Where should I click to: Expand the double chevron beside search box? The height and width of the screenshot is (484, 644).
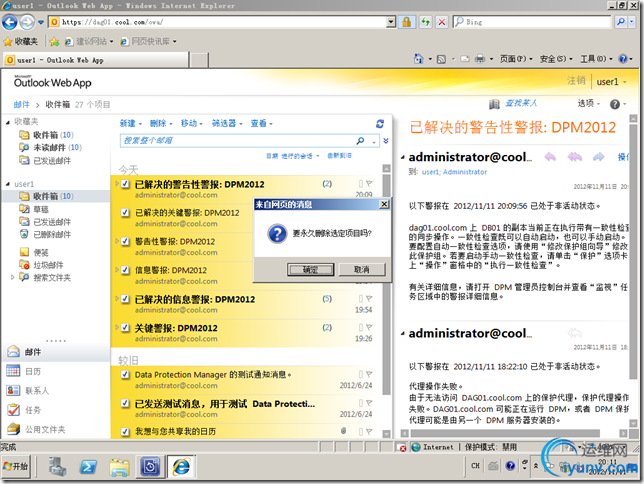click(x=386, y=141)
